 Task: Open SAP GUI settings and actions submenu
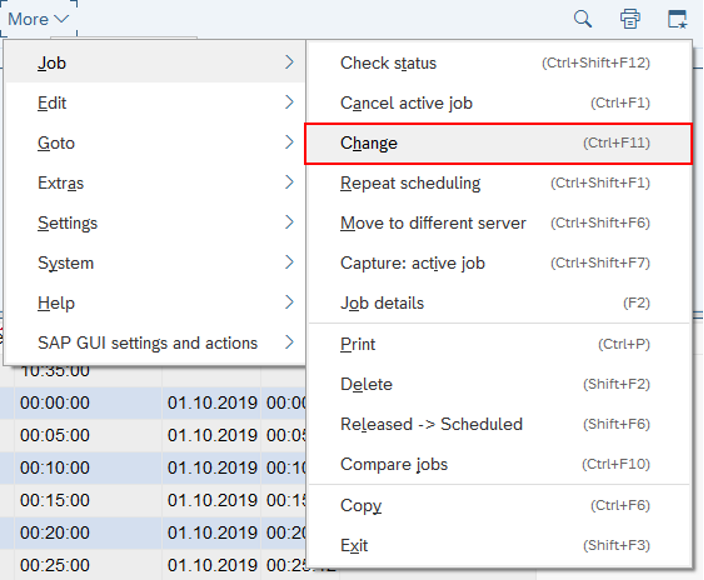coord(155,343)
